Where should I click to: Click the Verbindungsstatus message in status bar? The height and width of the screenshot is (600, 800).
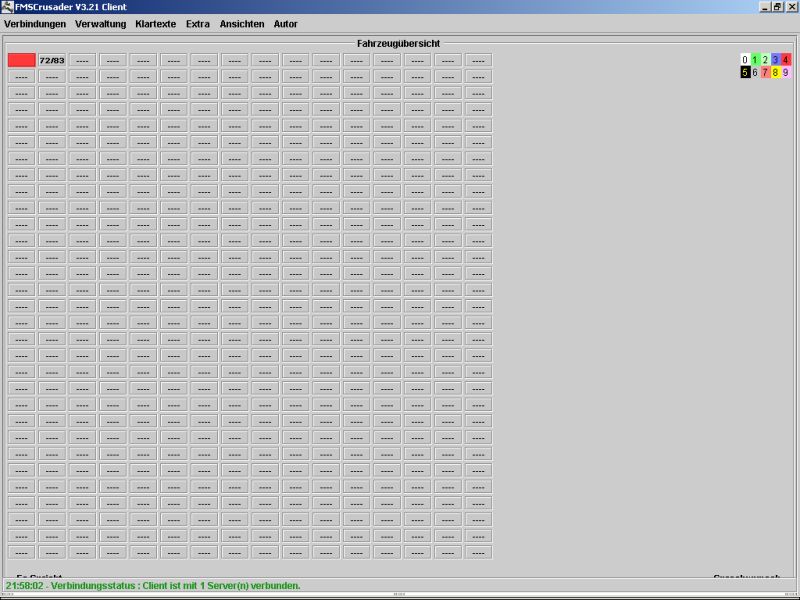[x=153, y=585]
